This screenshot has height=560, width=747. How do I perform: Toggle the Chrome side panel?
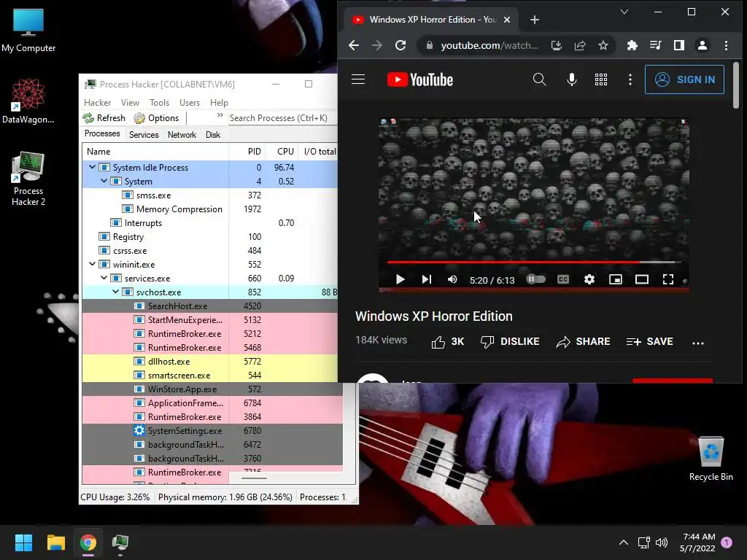coord(679,45)
